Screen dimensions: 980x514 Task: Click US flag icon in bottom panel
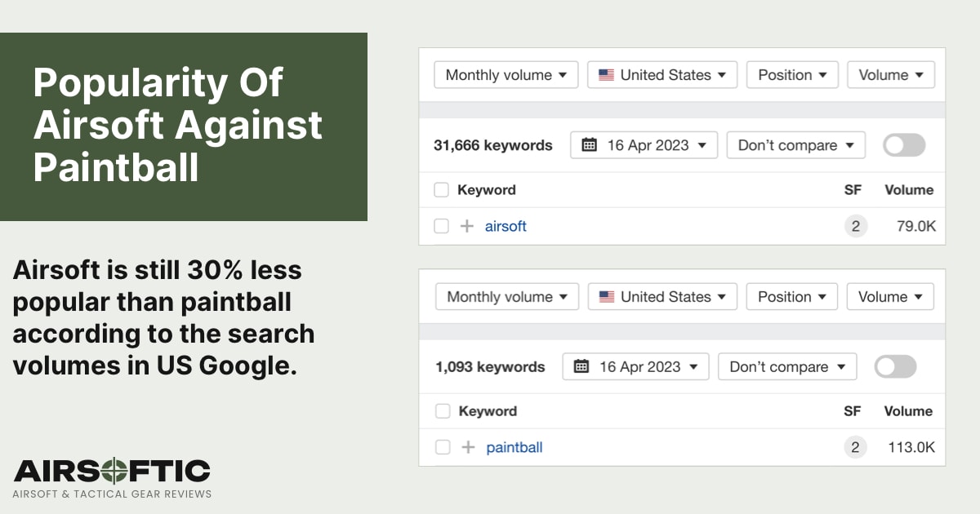[607, 297]
